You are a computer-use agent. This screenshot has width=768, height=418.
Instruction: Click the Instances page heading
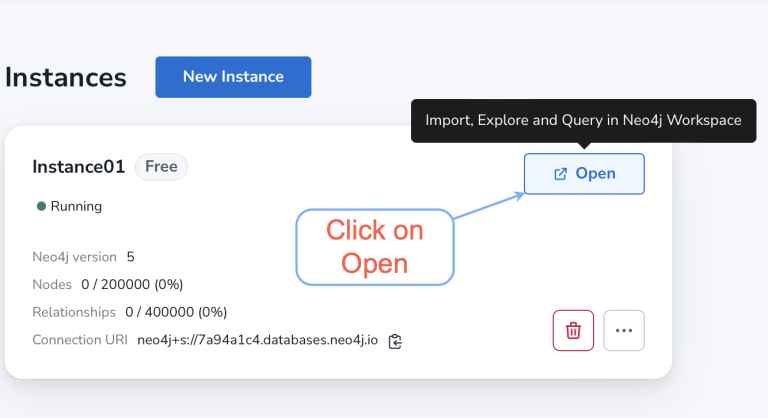pyautogui.click(x=65, y=78)
